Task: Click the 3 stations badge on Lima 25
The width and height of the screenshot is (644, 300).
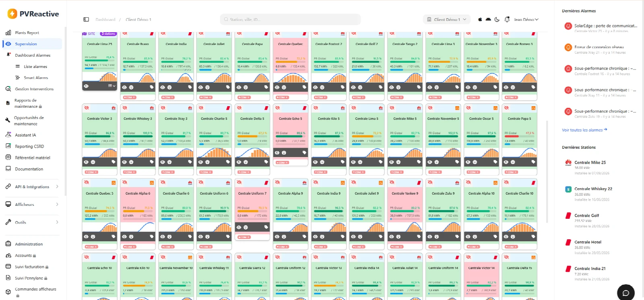Action: (x=108, y=34)
